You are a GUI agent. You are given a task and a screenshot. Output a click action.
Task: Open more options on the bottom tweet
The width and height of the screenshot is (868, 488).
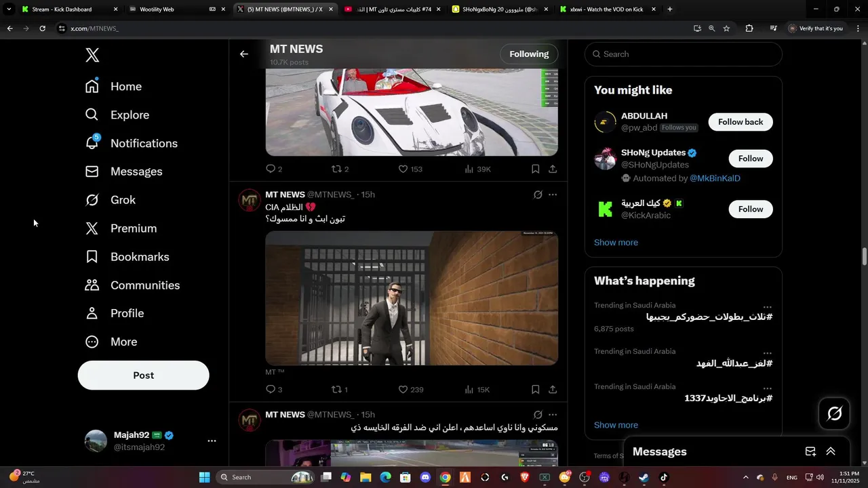point(553,414)
